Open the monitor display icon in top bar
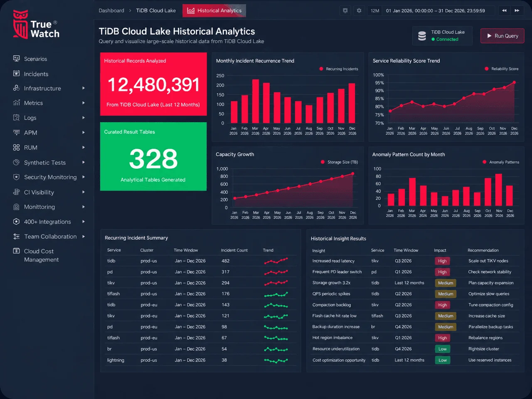 [x=345, y=10]
